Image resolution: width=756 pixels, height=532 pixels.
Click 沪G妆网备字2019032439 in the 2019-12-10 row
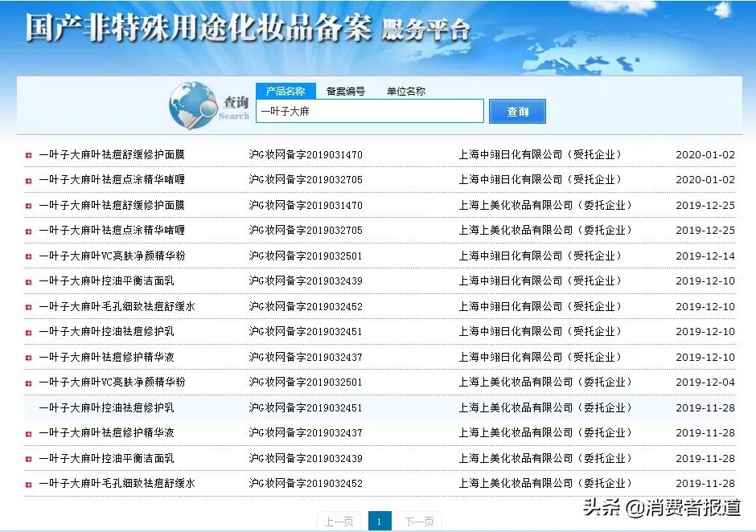point(306,281)
